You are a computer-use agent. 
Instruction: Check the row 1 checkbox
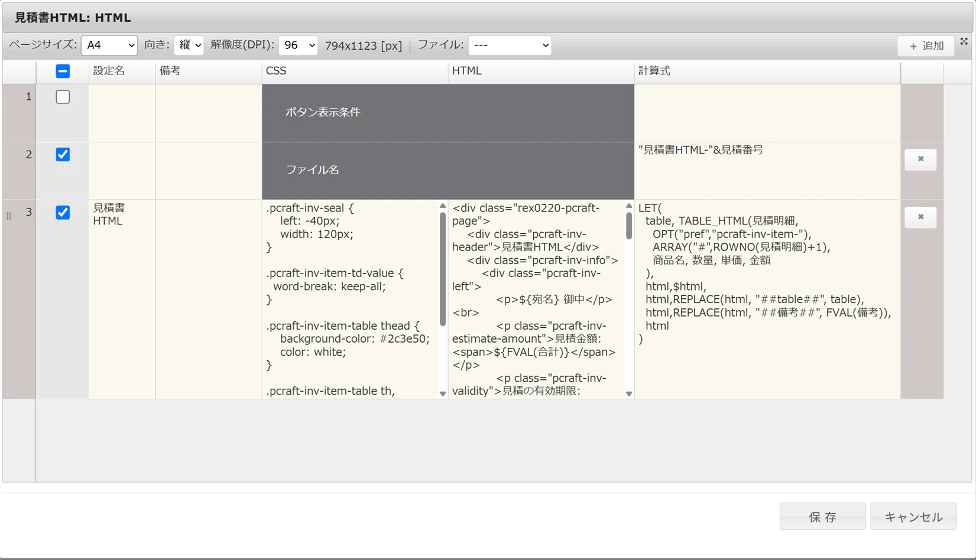coord(63,96)
